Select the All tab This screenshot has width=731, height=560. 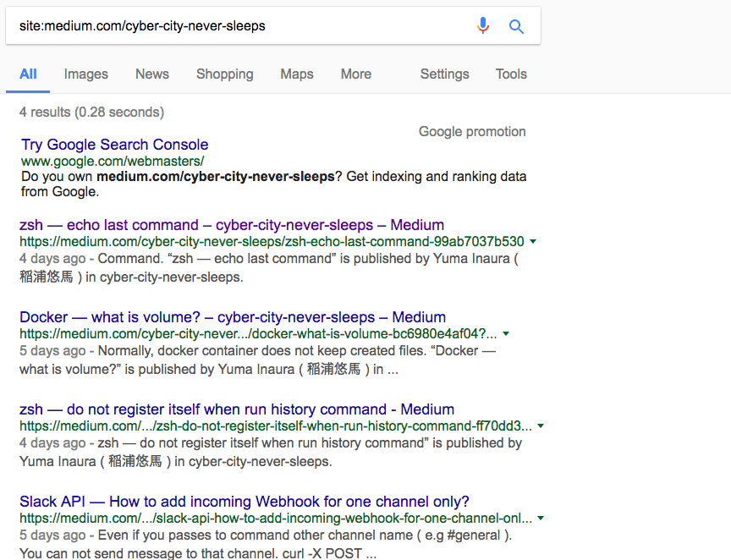(x=28, y=74)
